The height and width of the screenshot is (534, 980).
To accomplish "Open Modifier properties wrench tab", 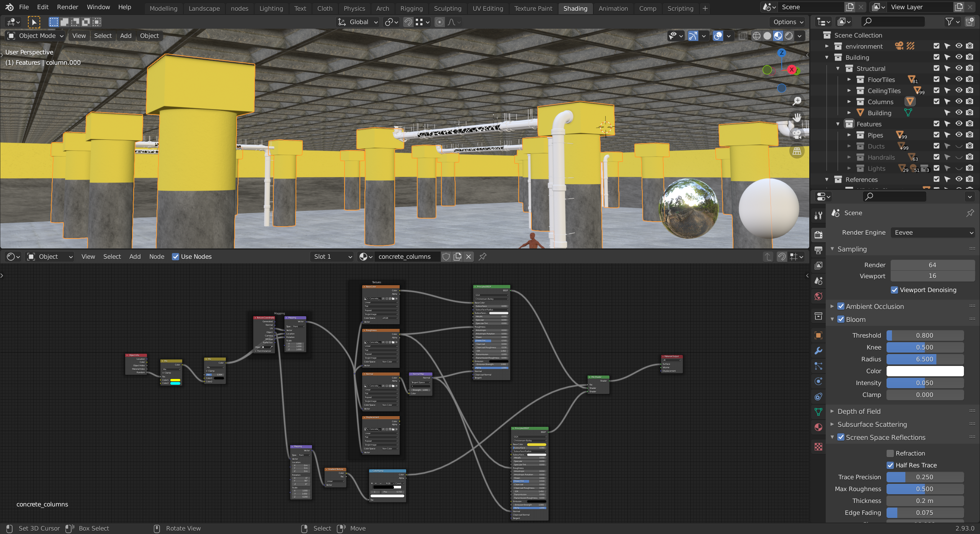I will [818, 351].
